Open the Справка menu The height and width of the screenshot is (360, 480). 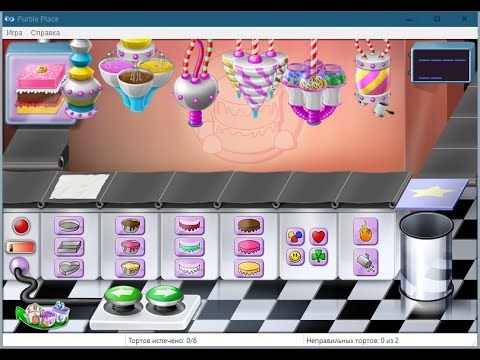pos(45,33)
